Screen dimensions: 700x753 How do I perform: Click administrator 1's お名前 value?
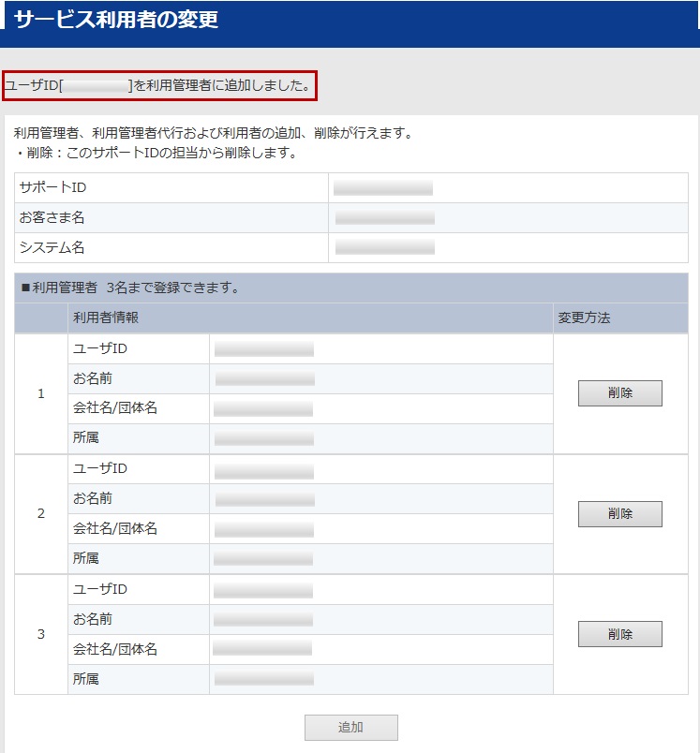pos(264,379)
